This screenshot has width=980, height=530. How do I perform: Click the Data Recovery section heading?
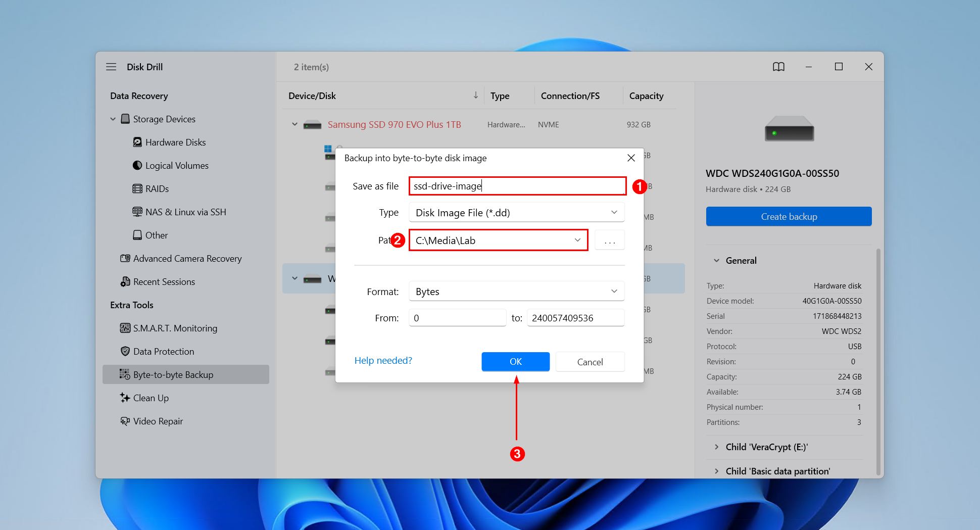click(x=139, y=95)
